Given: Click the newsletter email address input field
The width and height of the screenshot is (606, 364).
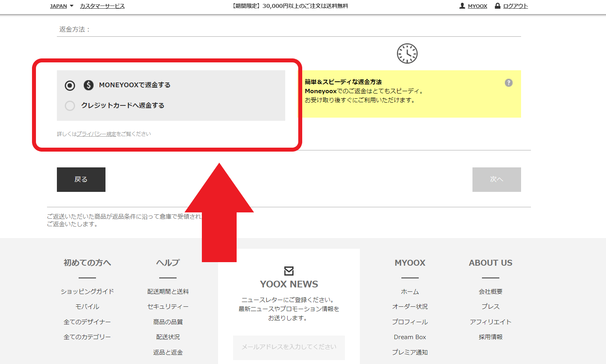Looking at the screenshot, I should tap(288, 348).
